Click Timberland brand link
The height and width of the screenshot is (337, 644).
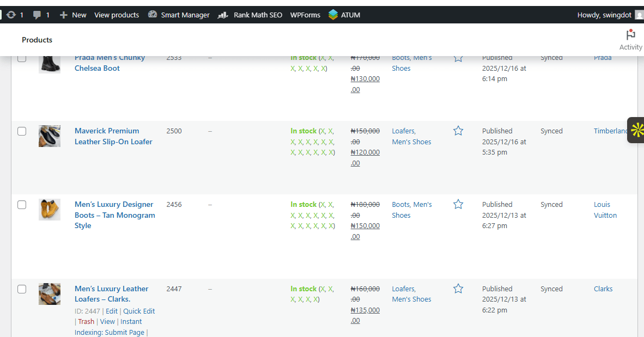[x=611, y=131]
